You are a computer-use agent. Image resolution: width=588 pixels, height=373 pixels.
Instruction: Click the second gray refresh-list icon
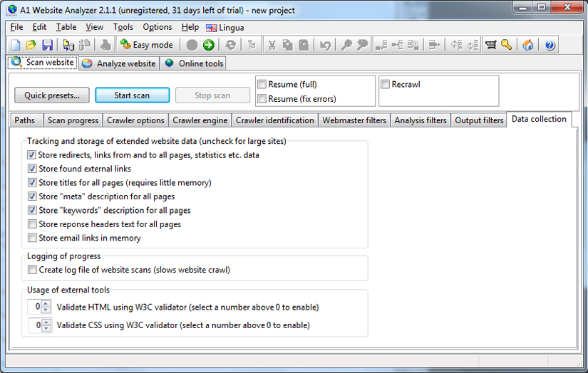473,45
